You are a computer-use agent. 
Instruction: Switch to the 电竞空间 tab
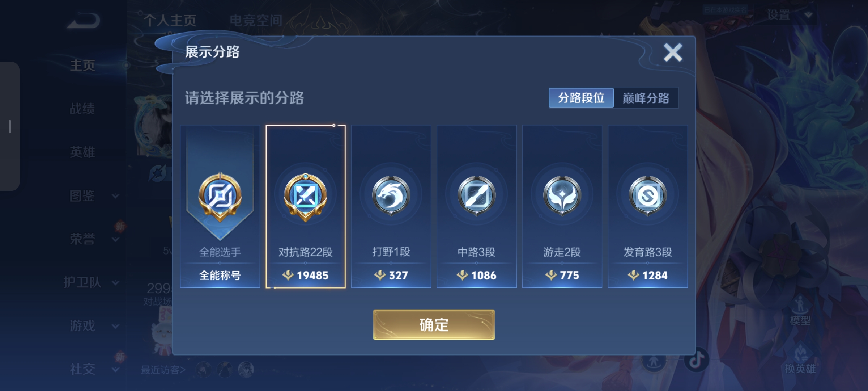(x=256, y=21)
